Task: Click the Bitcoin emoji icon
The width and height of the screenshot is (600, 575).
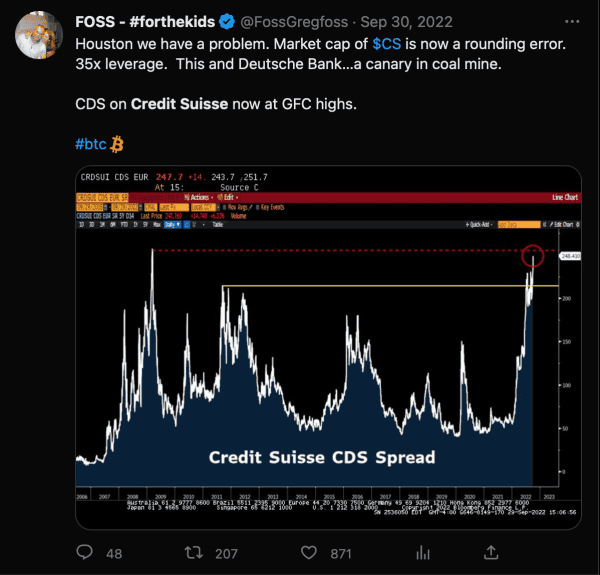Action: click(116, 145)
